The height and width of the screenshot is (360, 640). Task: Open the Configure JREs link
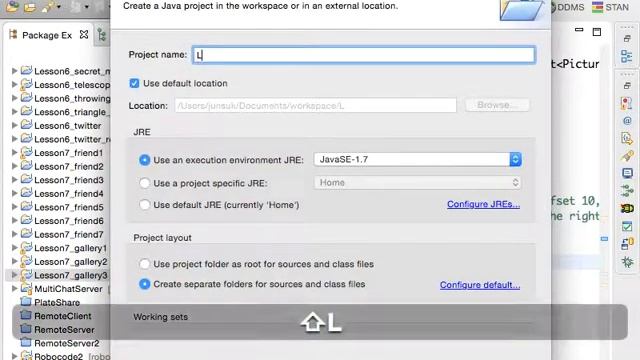483,204
